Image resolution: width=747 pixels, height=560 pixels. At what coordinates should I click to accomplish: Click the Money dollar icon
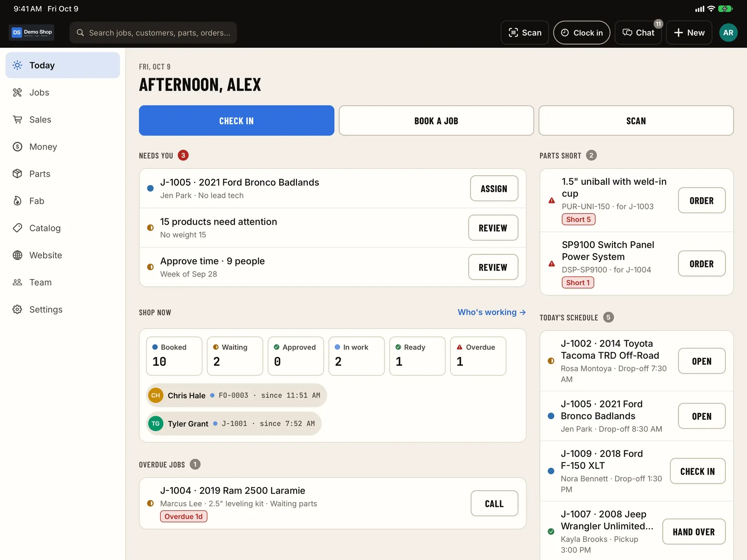click(x=17, y=147)
